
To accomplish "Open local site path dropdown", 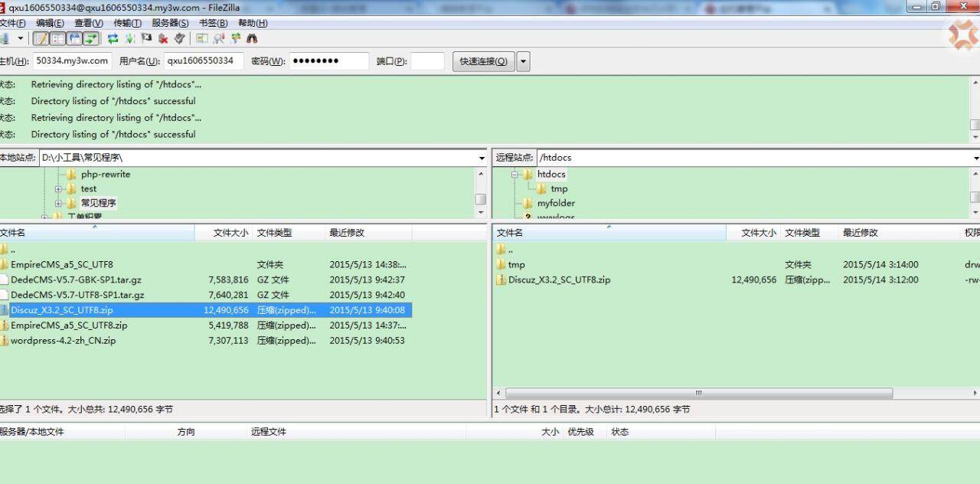I will (482, 158).
